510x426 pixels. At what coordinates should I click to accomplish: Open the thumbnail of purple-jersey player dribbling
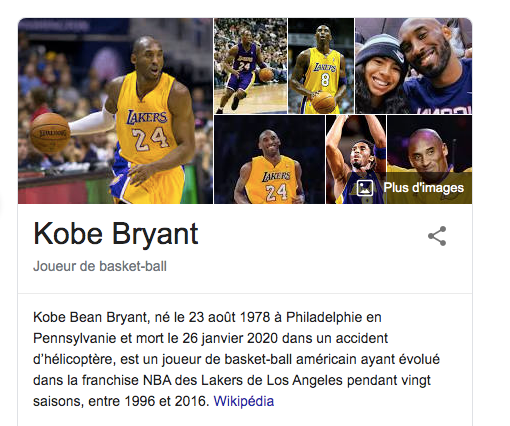[x=250, y=66]
